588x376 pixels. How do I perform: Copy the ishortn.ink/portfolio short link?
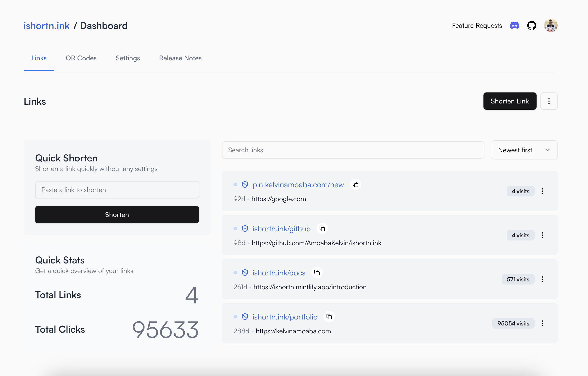click(x=329, y=317)
